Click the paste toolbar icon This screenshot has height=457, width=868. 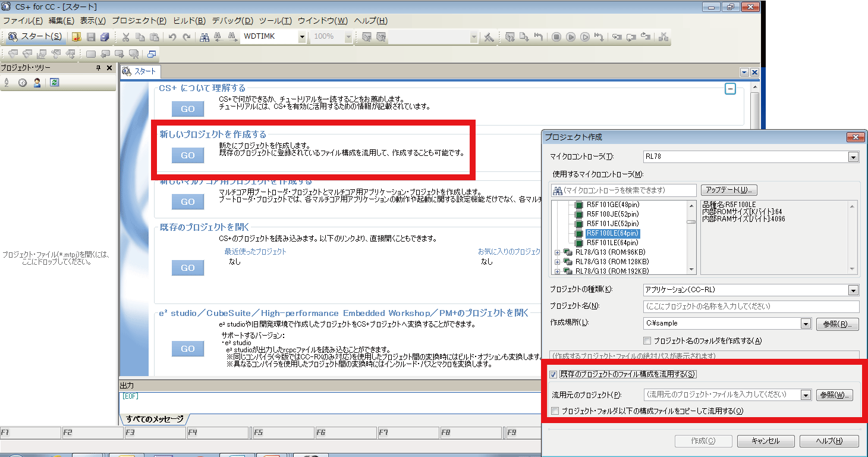(154, 37)
